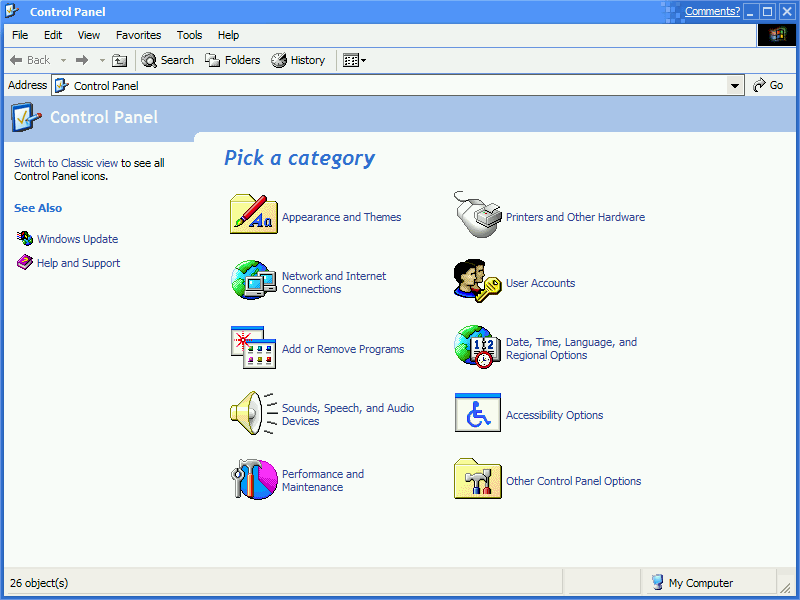Image resolution: width=800 pixels, height=600 pixels.
Task: Click the window resize grip corner
Action: (x=786, y=586)
